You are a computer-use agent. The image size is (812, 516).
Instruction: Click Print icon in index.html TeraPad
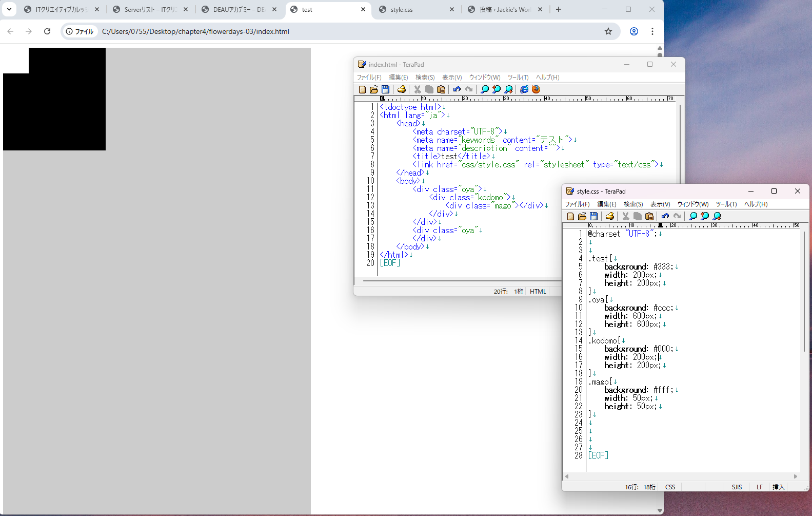click(x=402, y=89)
